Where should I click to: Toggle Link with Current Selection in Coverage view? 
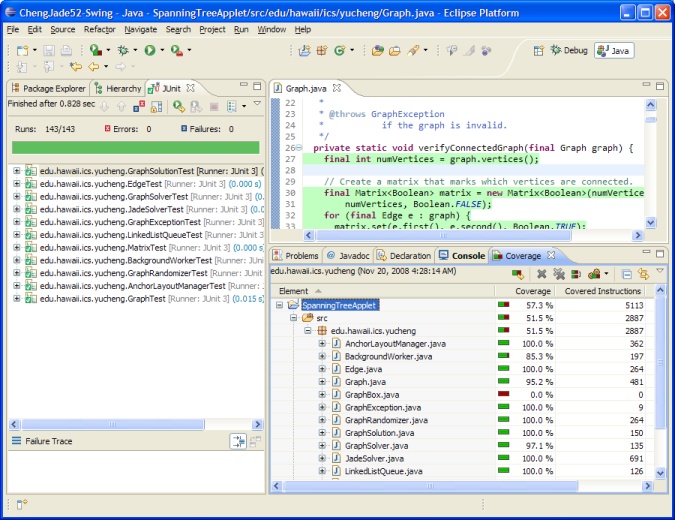coord(644,274)
